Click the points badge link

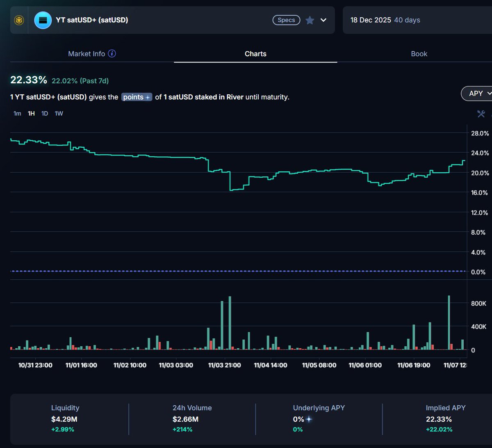137,97
